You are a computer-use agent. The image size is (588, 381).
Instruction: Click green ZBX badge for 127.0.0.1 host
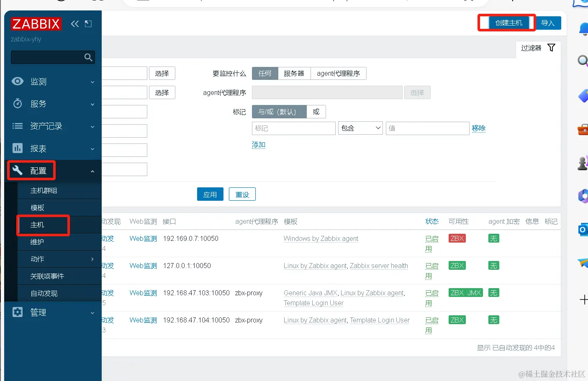click(457, 266)
